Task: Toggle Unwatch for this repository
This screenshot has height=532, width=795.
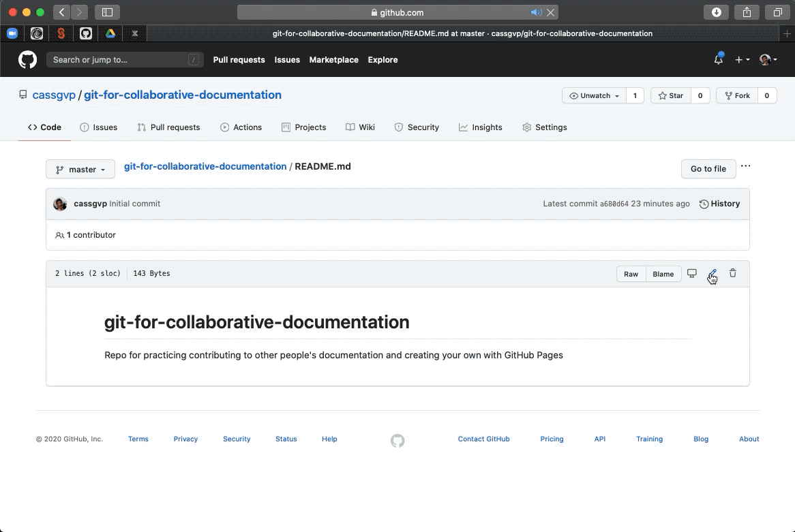Action: click(592, 95)
